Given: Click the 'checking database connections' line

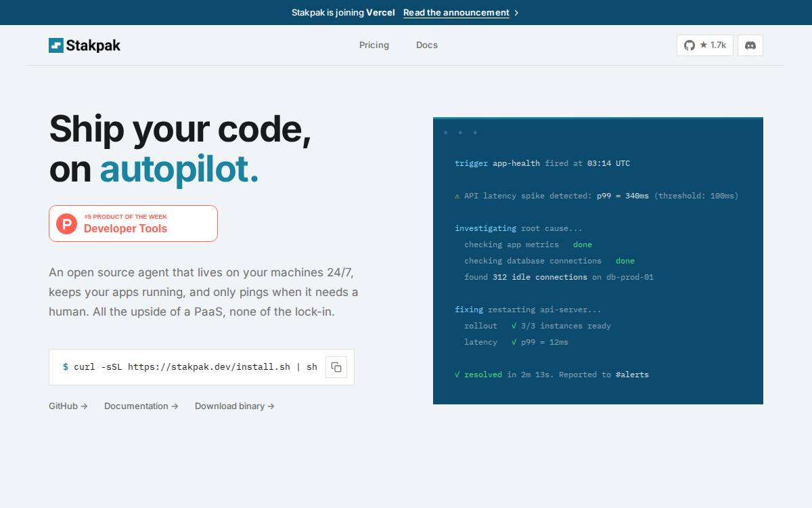Looking at the screenshot, I should (x=549, y=261).
